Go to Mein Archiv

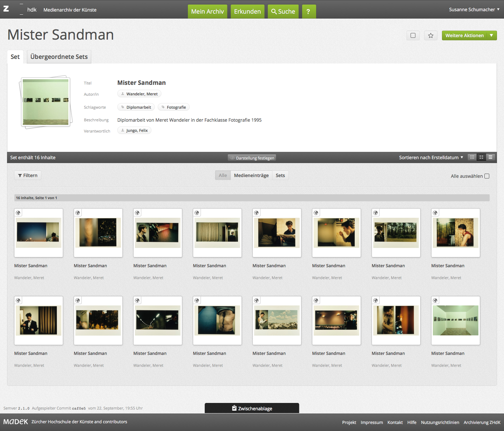[207, 12]
